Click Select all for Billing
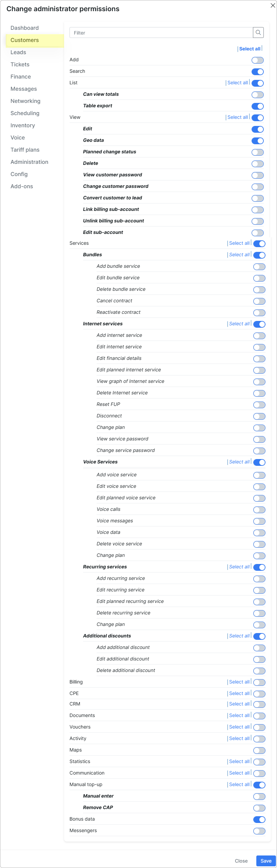277x868 pixels. pyautogui.click(x=239, y=682)
